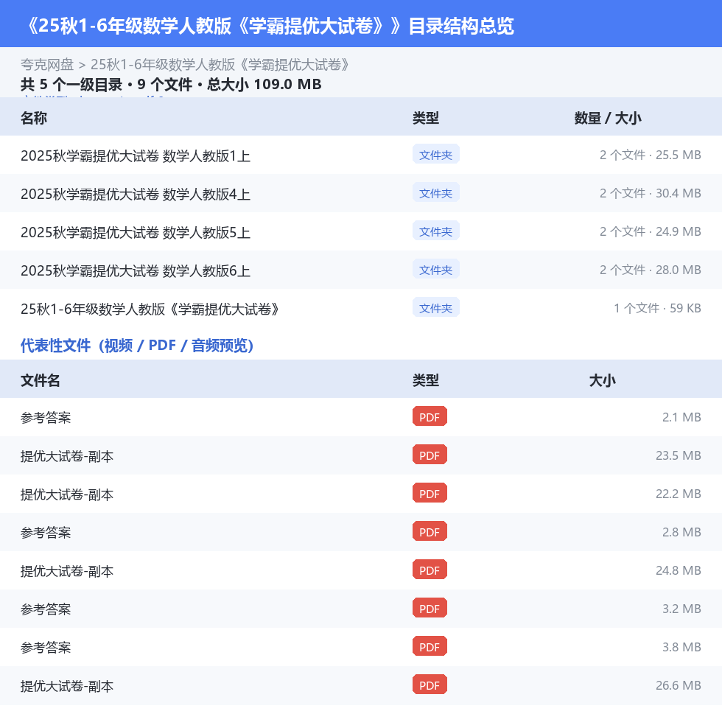Open folder 2025秋学霸提优大试卷 数学人教版6上

135,270
